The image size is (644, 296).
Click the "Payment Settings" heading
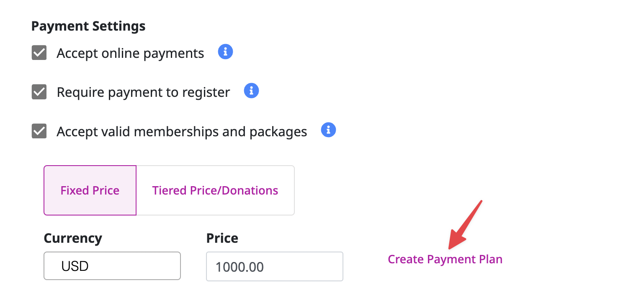88,26
